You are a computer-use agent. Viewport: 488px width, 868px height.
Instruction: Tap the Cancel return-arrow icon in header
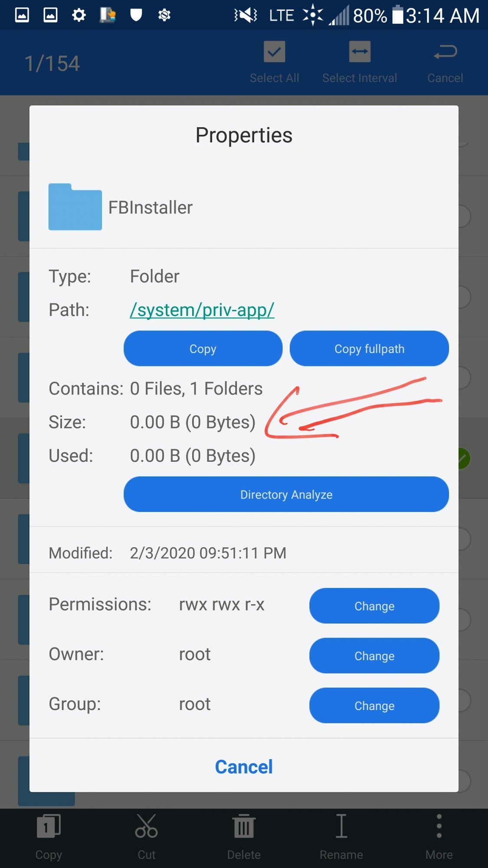click(445, 52)
